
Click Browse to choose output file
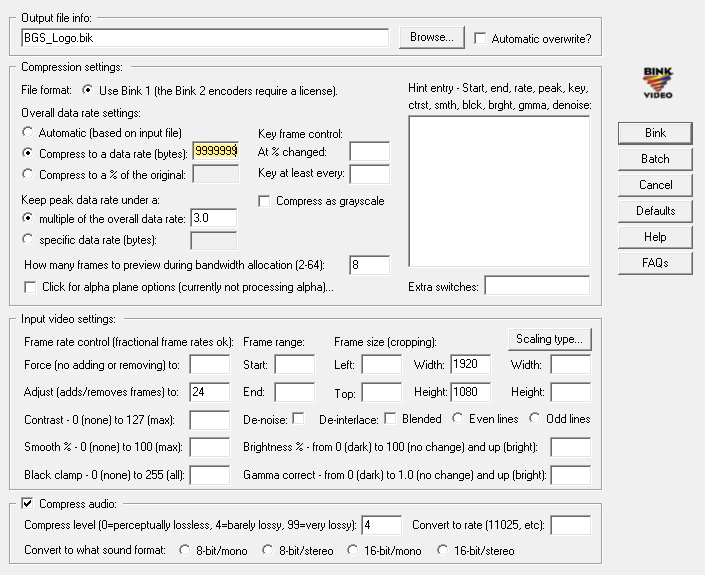point(432,37)
